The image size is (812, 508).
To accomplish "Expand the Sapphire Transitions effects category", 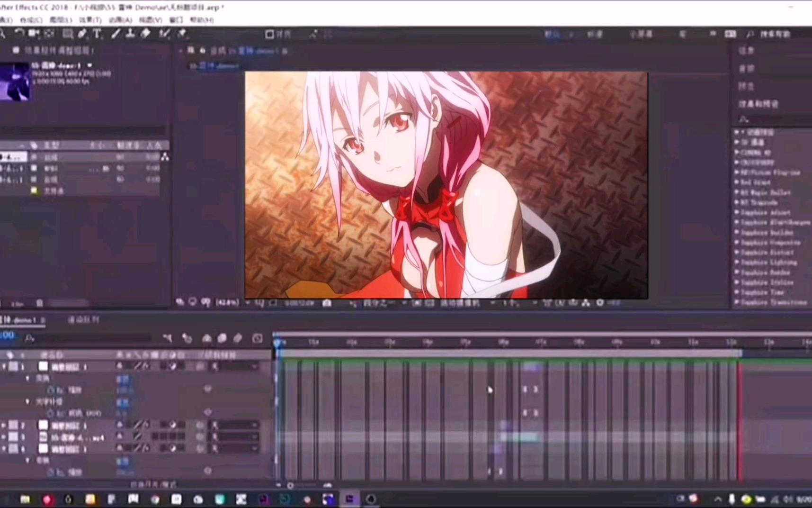I will (x=738, y=302).
